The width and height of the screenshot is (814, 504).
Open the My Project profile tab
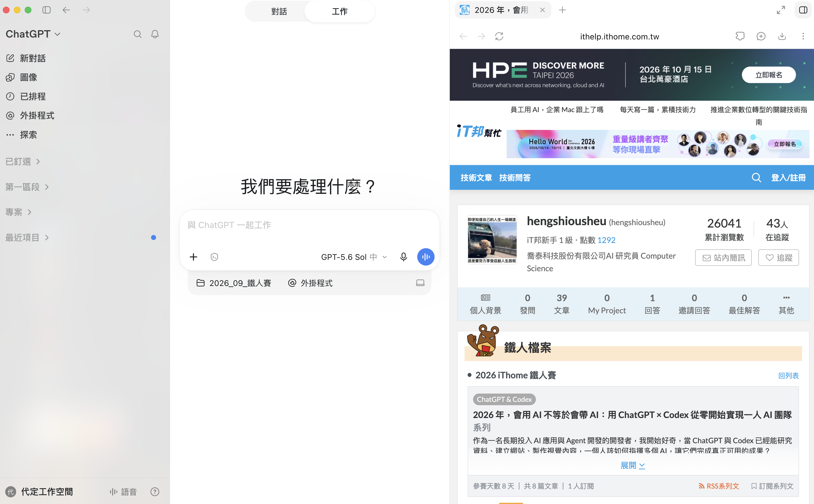coord(607,304)
